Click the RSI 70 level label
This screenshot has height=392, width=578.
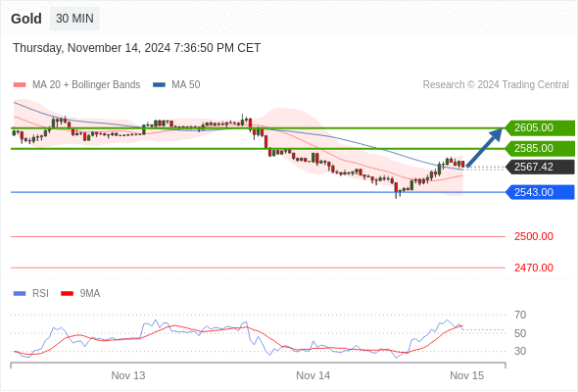(520, 315)
